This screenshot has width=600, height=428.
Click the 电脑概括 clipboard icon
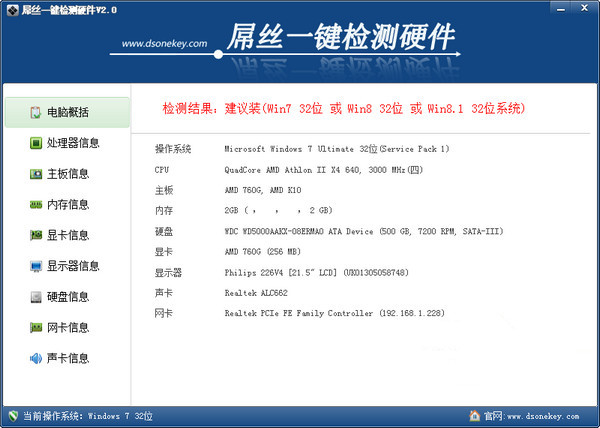coord(36,112)
